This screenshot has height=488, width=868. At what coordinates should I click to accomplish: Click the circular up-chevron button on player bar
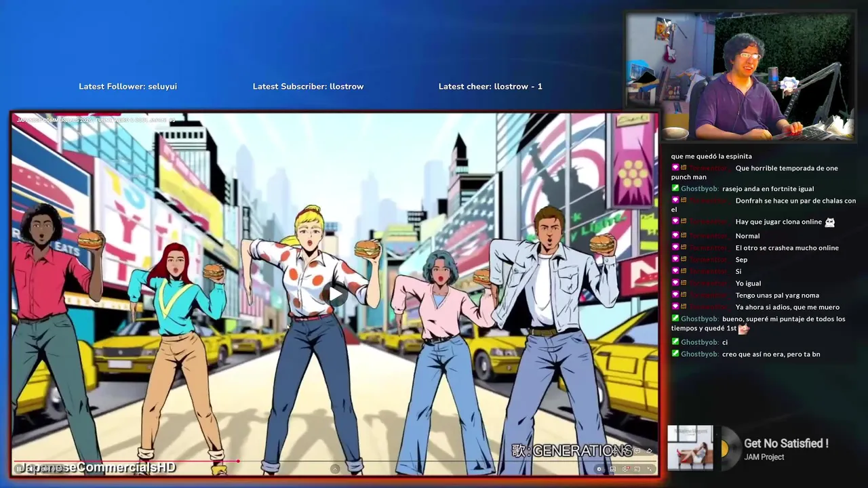click(x=335, y=469)
